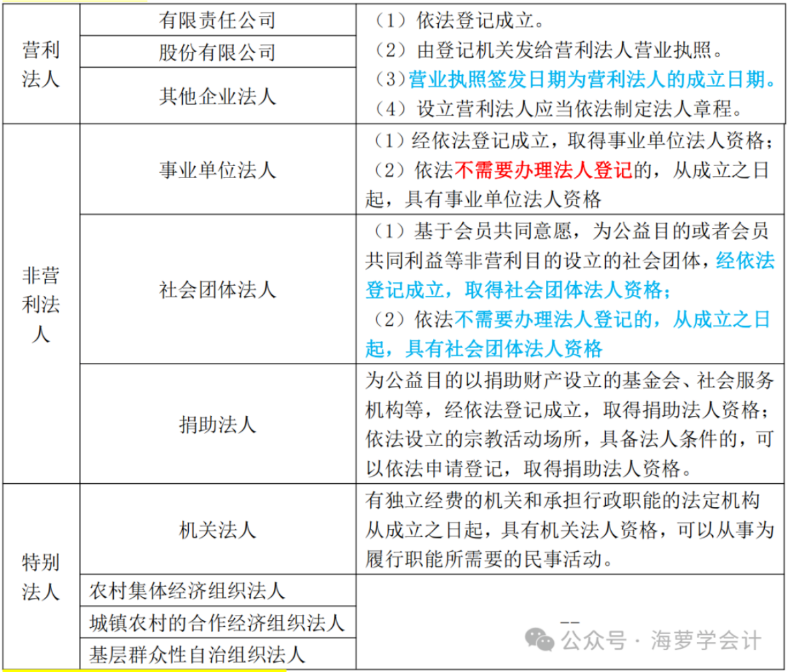The height and width of the screenshot is (672, 788).
Task: Click the 事业单位法人 cell
Action: (x=217, y=170)
